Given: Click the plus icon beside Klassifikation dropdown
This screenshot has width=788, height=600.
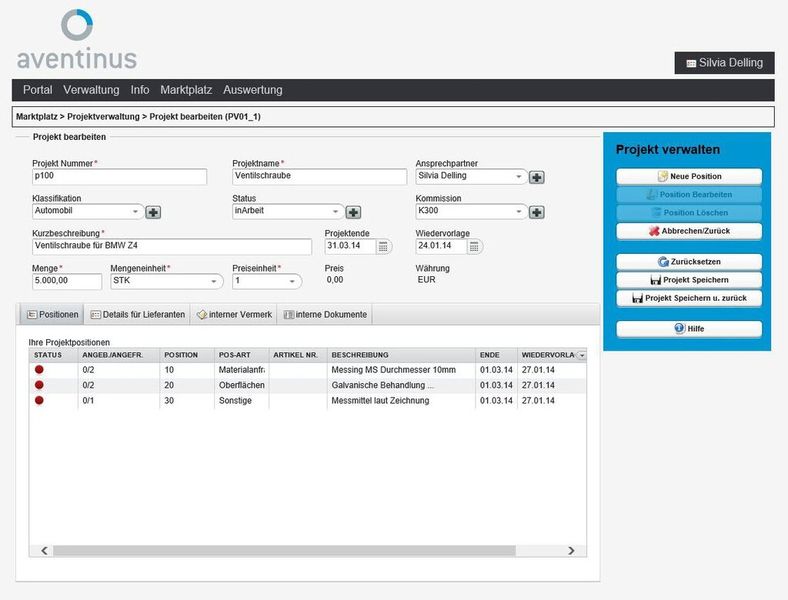Looking at the screenshot, I should [x=153, y=212].
